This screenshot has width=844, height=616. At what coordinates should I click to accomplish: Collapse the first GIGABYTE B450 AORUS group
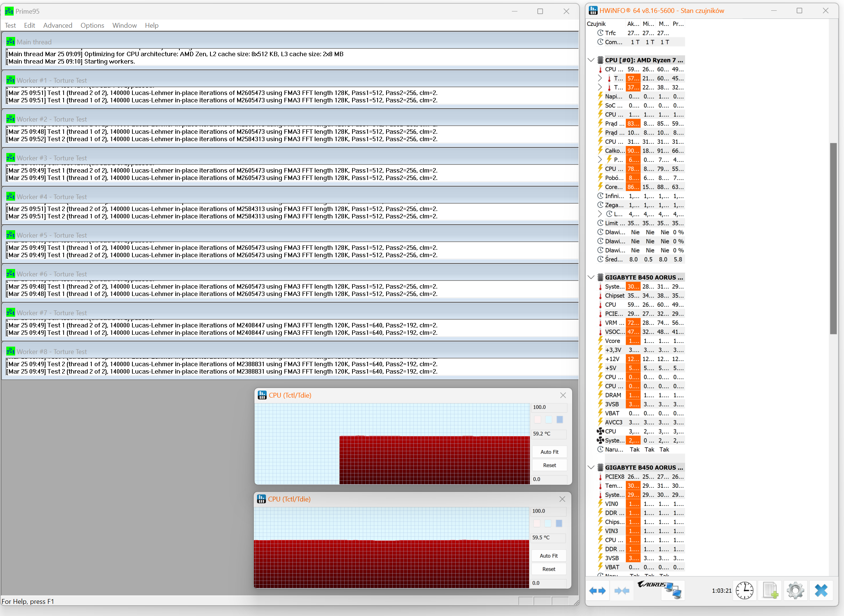[x=591, y=278]
